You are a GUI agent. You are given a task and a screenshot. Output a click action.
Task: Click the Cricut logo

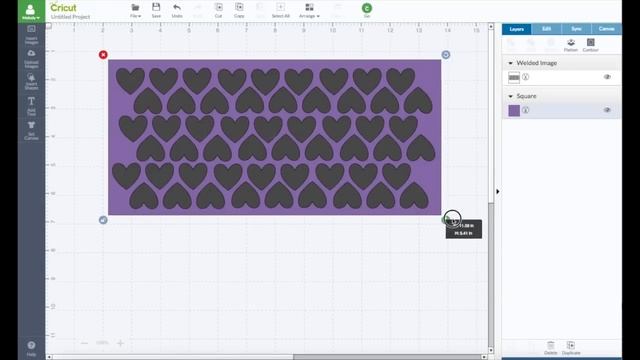[63, 7]
